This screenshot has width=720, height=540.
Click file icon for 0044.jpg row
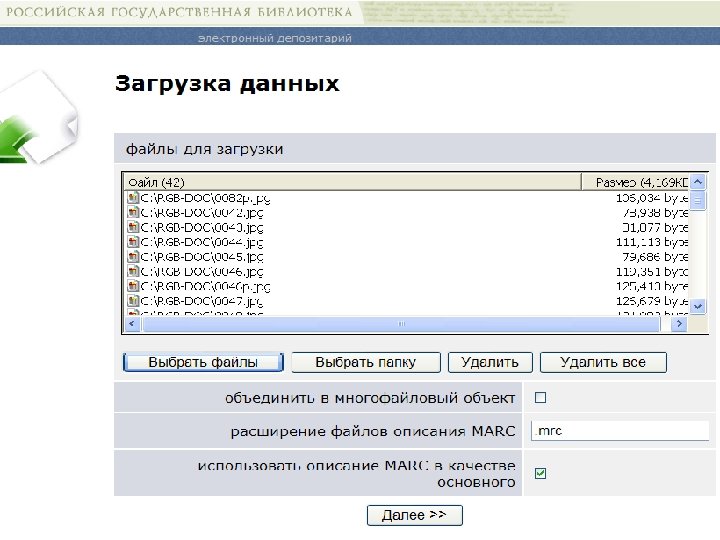[x=133, y=242]
